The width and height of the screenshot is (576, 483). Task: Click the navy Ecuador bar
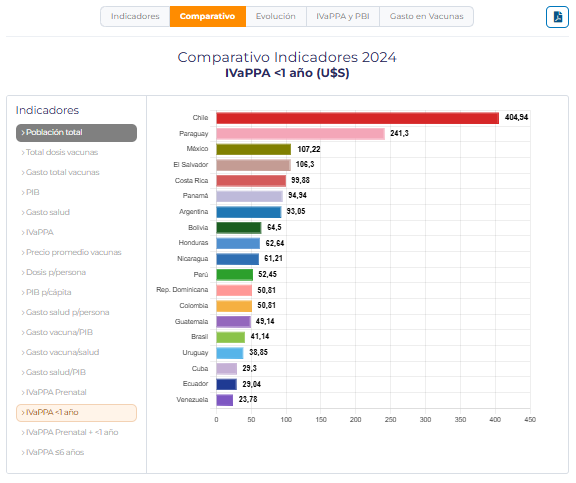point(227,384)
